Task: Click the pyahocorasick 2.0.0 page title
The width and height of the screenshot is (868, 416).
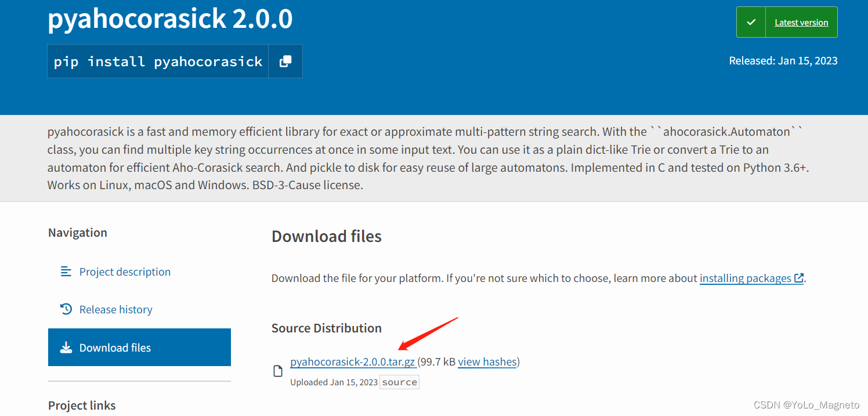Action: point(170,19)
